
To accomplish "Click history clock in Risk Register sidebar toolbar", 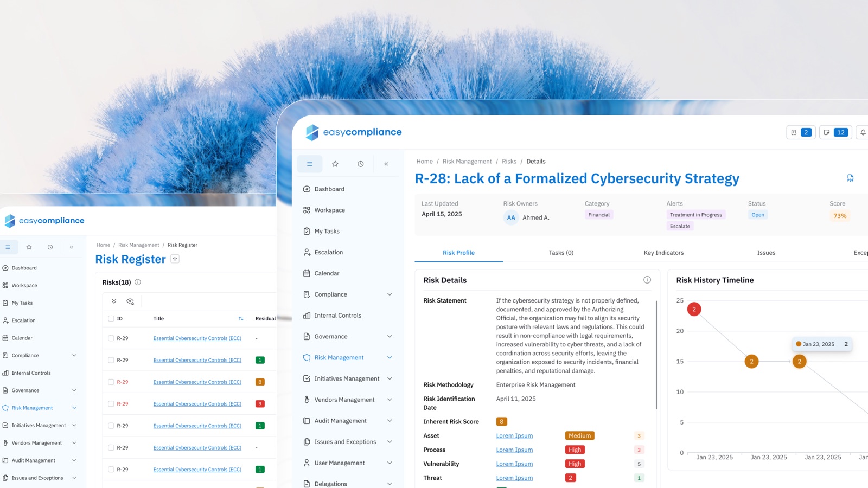I will click(x=50, y=247).
